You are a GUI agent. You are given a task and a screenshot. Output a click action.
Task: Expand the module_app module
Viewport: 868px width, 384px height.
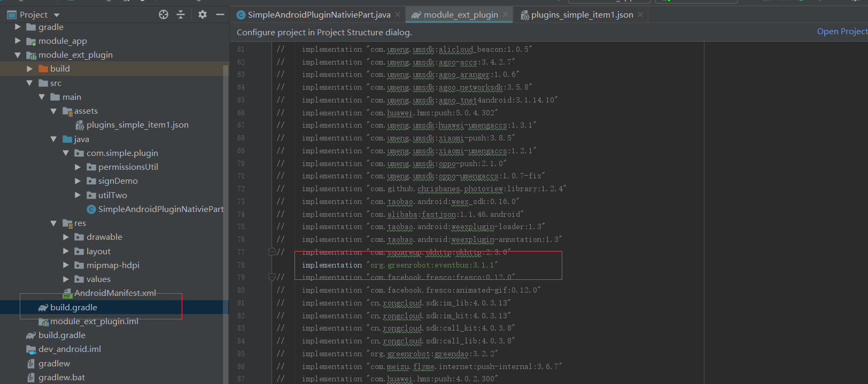[x=18, y=41]
